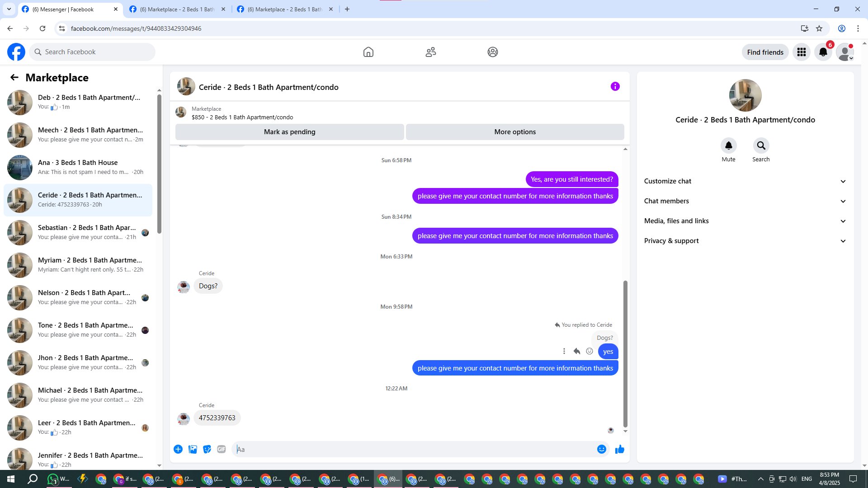Click the chat message scrollbar thumb
This screenshot has height=488, width=868.
coord(625,352)
